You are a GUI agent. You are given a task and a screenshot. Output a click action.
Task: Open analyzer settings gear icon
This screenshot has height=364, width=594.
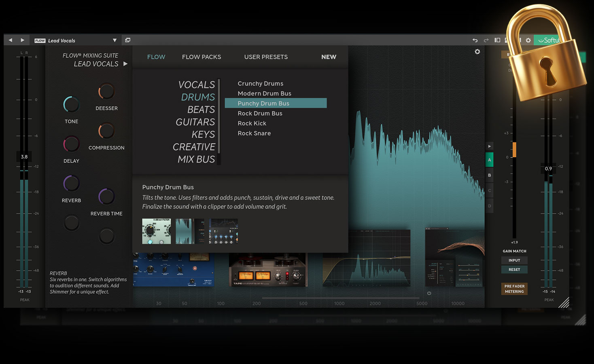[x=477, y=52]
